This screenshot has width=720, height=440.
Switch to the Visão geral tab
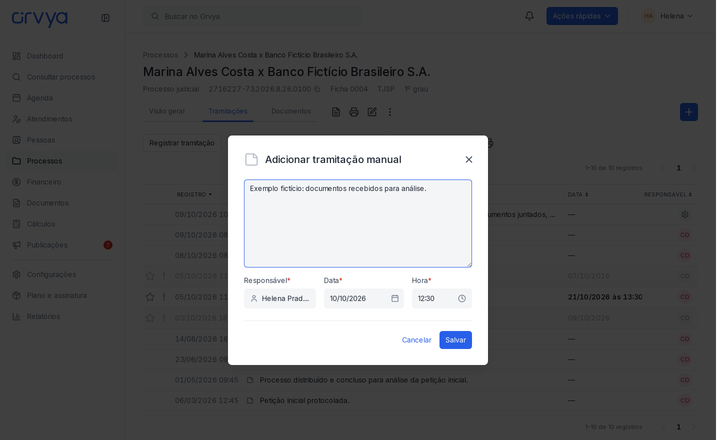pos(166,111)
